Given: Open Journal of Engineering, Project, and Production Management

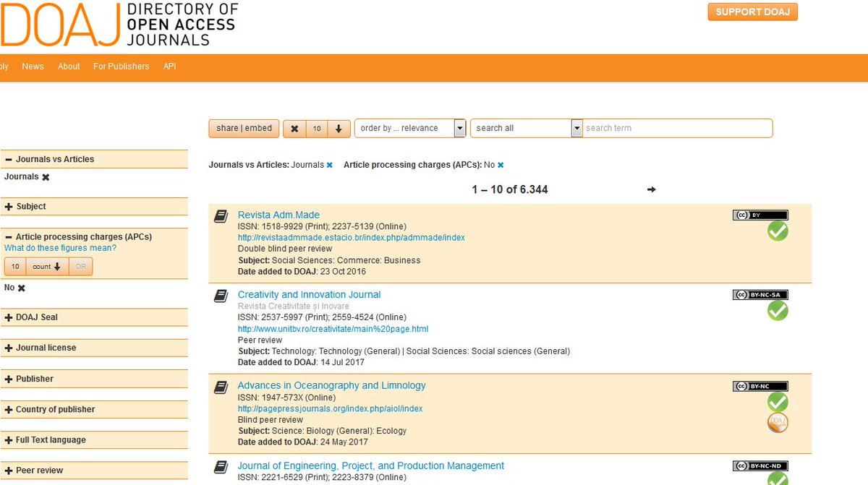Looking at the screenshot, I should tap(371, 465).
